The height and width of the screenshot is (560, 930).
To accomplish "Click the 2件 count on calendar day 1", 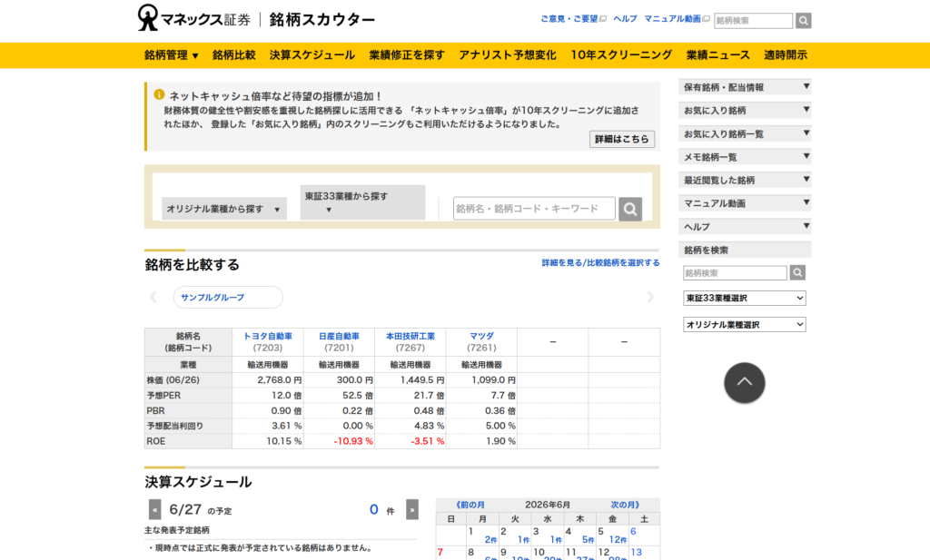I will coord(490,540).
